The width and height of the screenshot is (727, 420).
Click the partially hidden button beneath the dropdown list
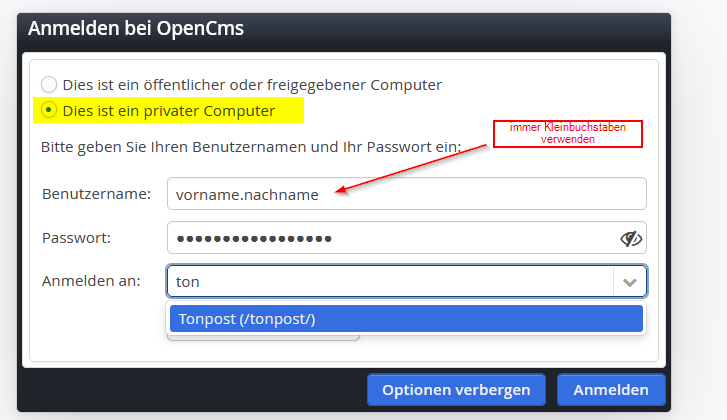(x=263, y=337)
